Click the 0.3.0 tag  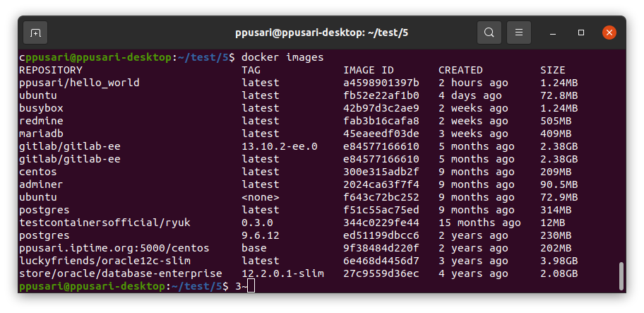[x=257, y=223]
